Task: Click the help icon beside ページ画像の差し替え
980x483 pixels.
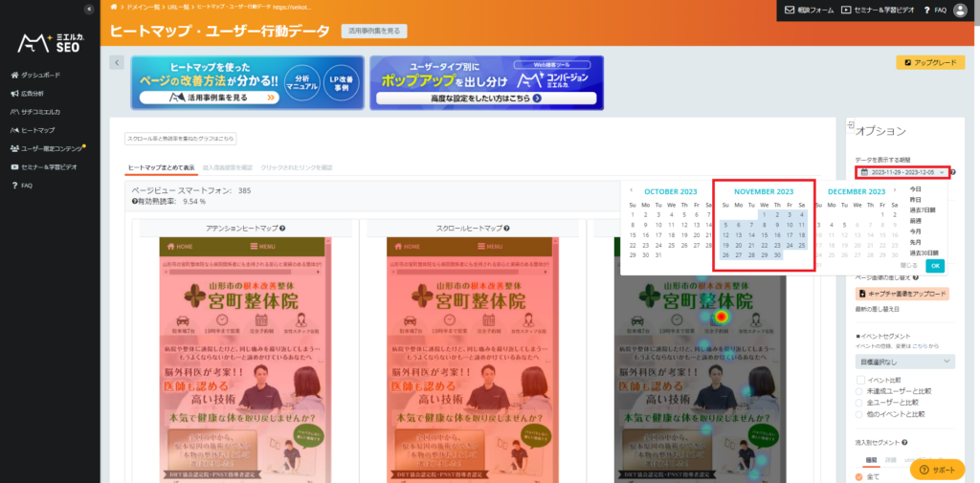Action: (916, 277)
